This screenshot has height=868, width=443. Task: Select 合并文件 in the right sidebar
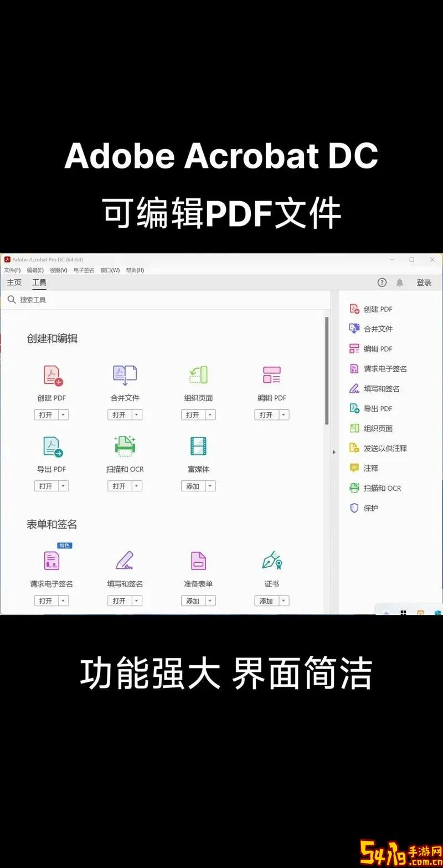point(371,329)
